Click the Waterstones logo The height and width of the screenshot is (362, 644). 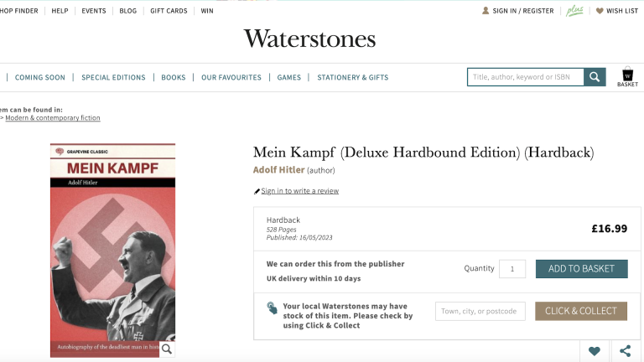309,39
